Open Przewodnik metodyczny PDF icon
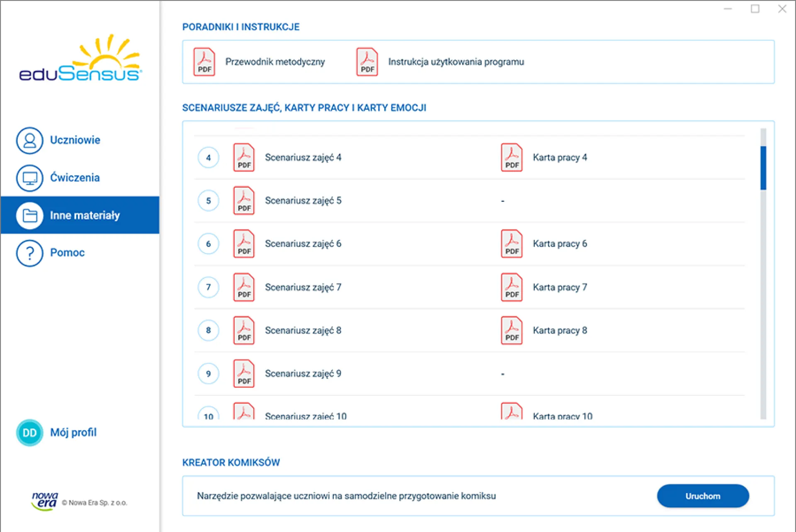This screenshot has width=796, height=532. [204, 62]
